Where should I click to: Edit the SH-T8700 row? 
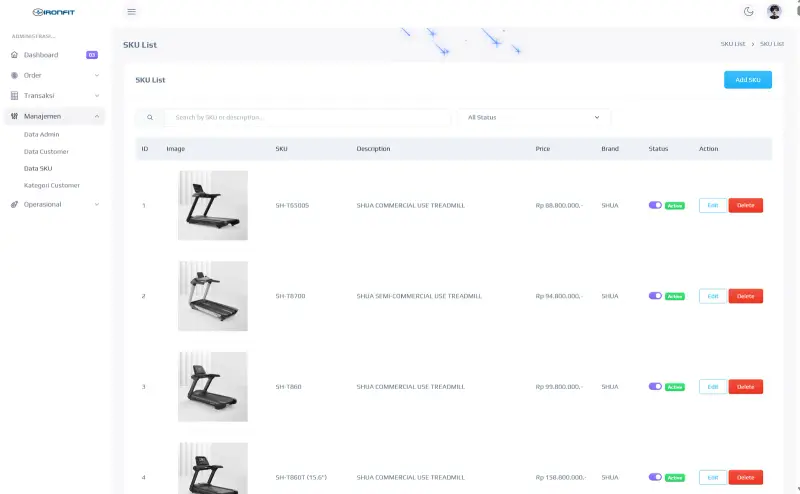click(712, 296)
